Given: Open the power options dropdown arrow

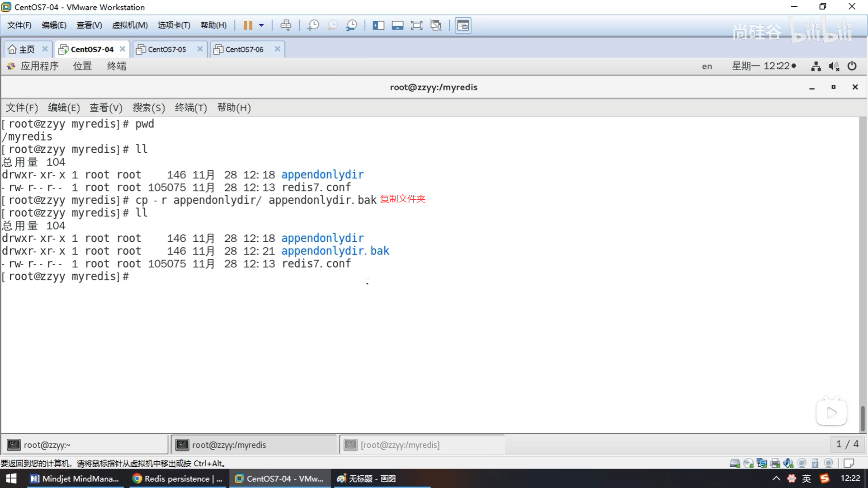Looking at the screenshot, I should 261,25.
